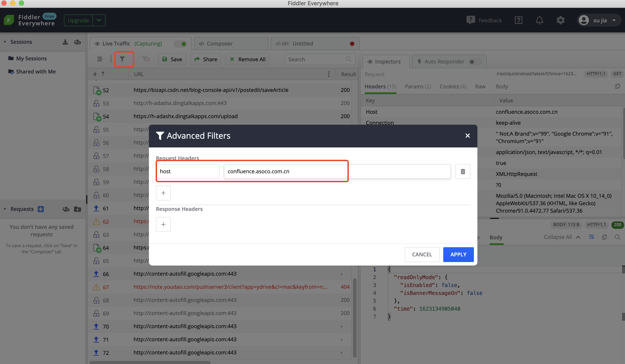Click the new request plus icon
The width and height of the screenshot is (625, 364).
(41, 209)
